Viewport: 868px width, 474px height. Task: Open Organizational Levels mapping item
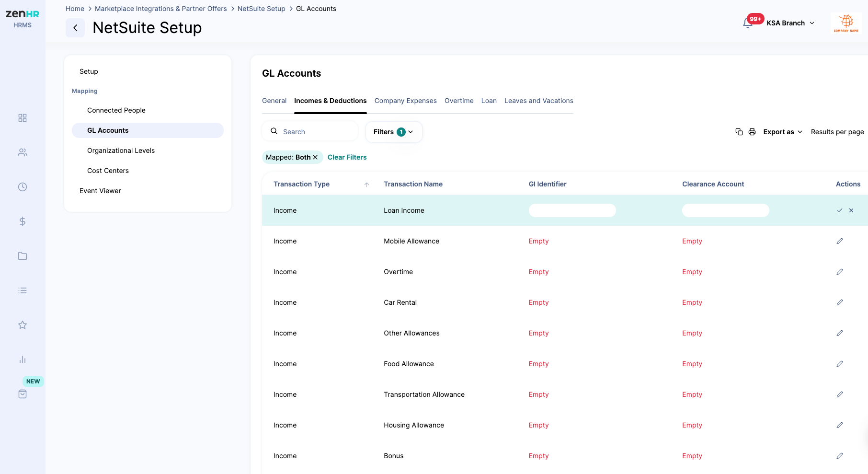[x=121, y=150]
